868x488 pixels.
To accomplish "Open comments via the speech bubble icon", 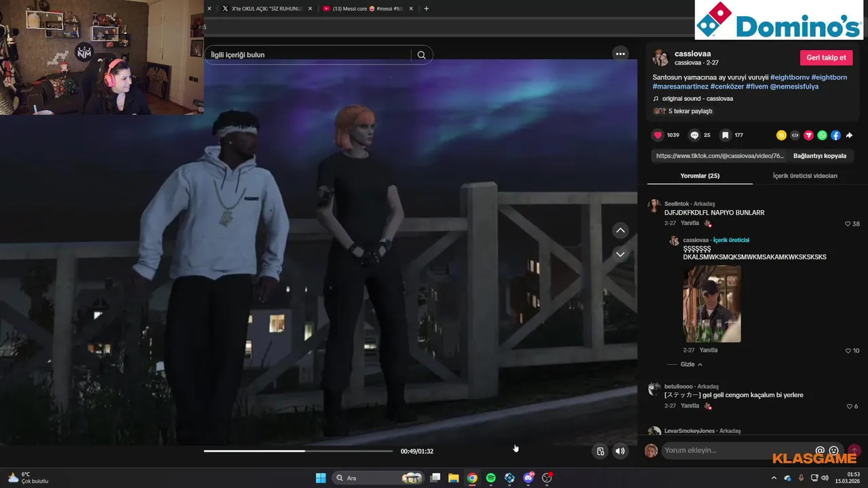I will click(694, 135).
